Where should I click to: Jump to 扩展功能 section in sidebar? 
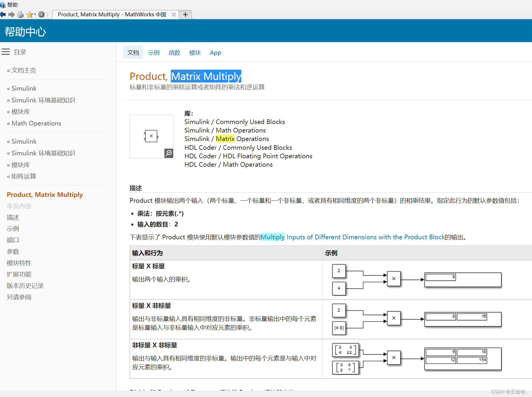pyautogui.click(x=19, y=274)
